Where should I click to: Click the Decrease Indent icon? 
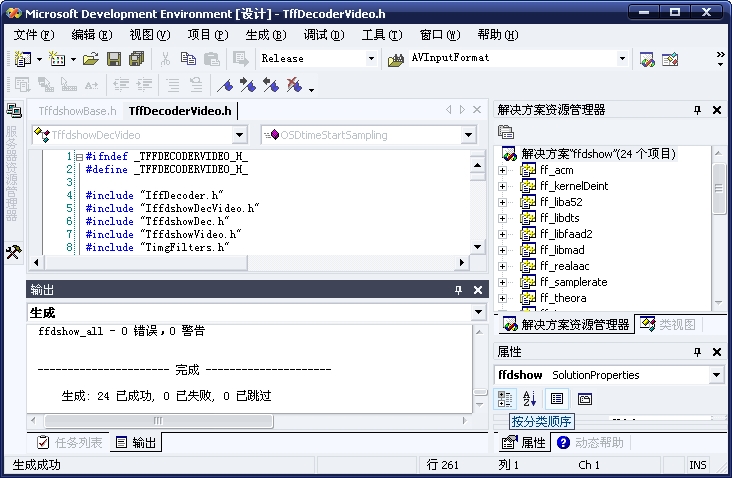tap(121, 85)
